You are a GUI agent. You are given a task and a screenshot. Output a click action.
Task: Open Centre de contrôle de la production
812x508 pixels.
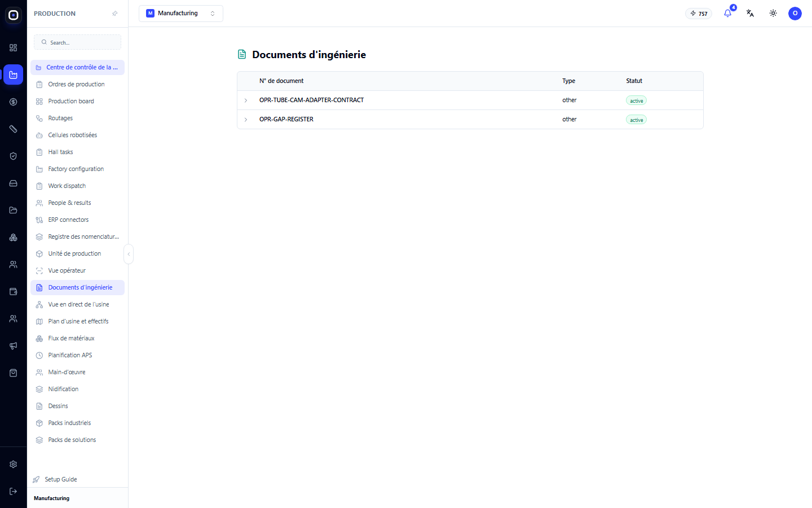[77, 67]
